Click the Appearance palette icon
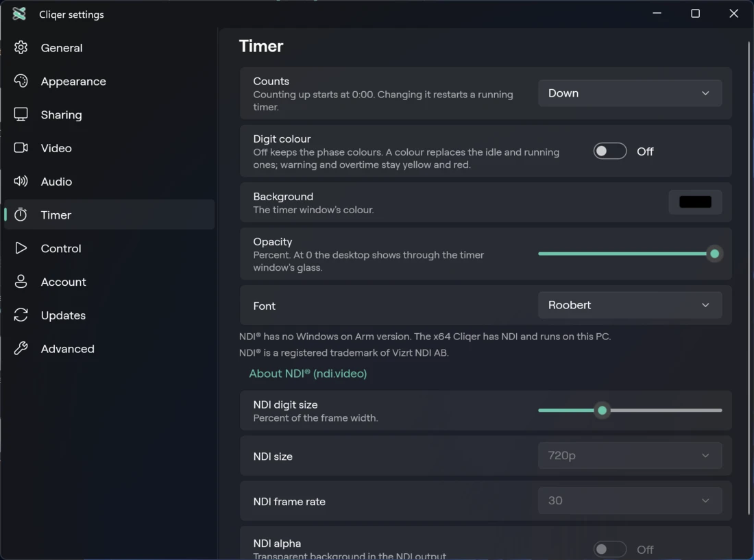754x560 pixels. tap(21, 81)
